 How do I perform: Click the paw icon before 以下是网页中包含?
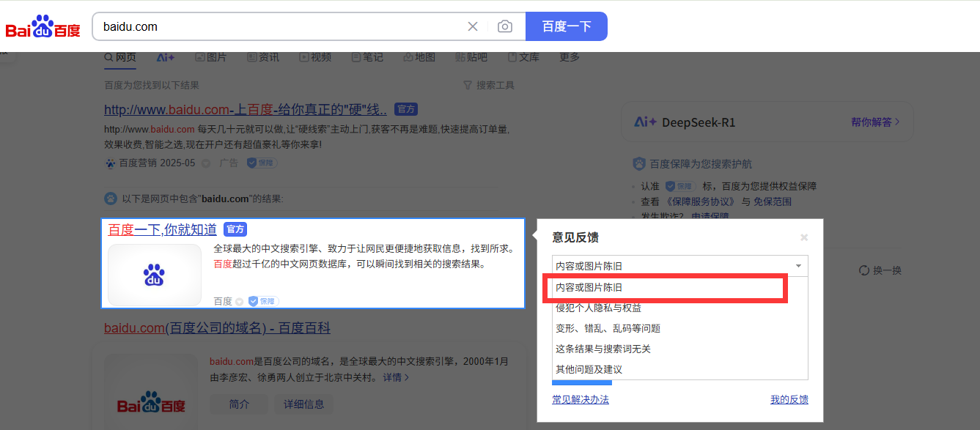coord(111,199)
